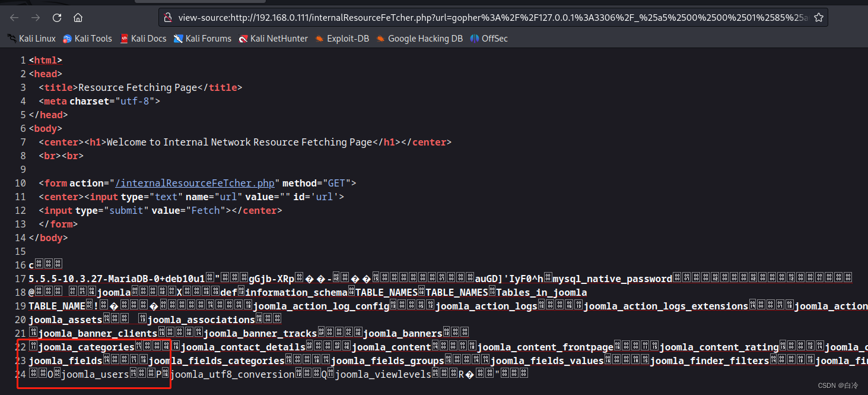The height and width of the screenshot is (395, 868).
Task: Click line number 17 in source view
Action: 20,278
